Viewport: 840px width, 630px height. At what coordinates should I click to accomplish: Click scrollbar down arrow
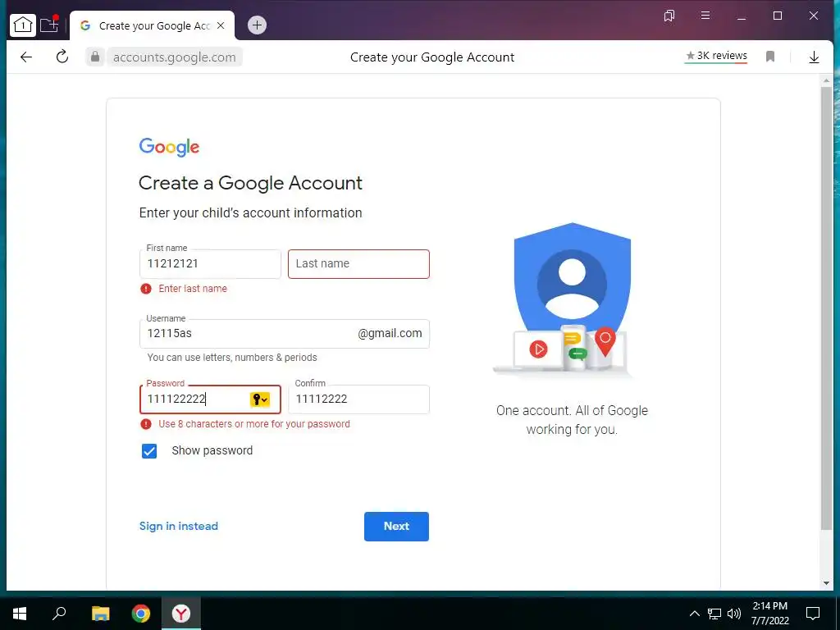826,583
